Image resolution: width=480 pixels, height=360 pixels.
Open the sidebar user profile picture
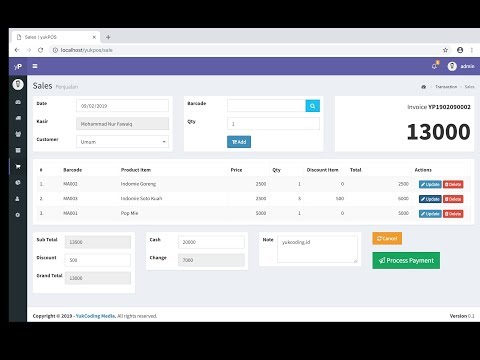(18, 84)
